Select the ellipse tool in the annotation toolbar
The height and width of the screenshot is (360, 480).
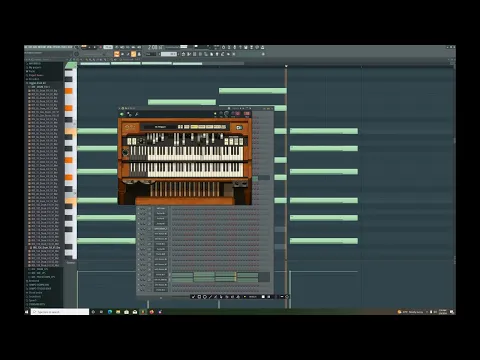pos(205,297)
